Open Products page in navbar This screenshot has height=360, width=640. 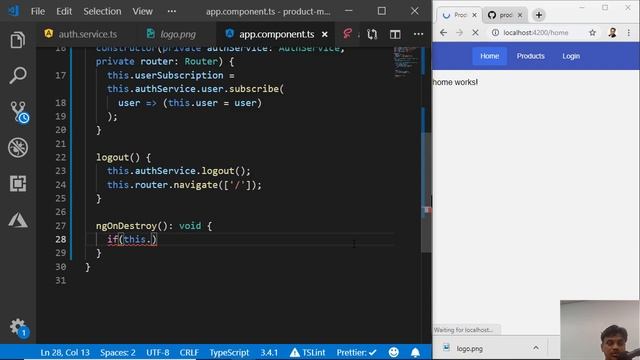[x=530, y=56]
